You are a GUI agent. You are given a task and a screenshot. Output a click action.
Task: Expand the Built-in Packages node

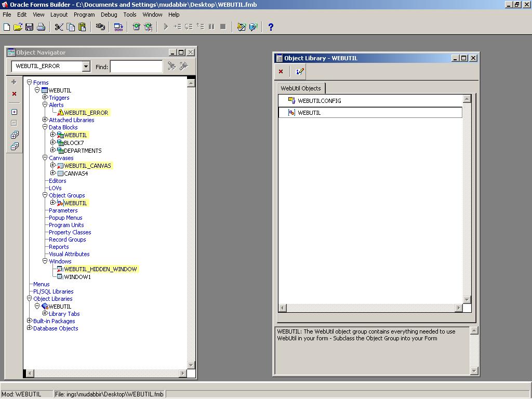pyautogui.click(x=30, y=321)
